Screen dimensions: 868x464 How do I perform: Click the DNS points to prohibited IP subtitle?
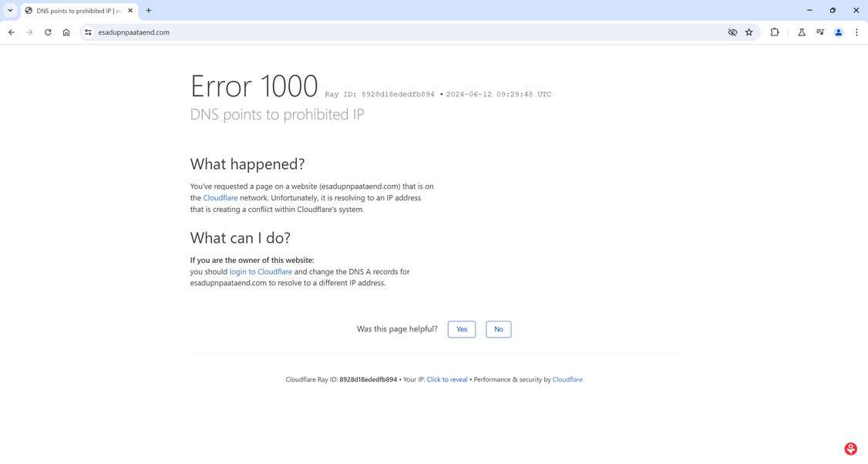click(x=278, y=115)
